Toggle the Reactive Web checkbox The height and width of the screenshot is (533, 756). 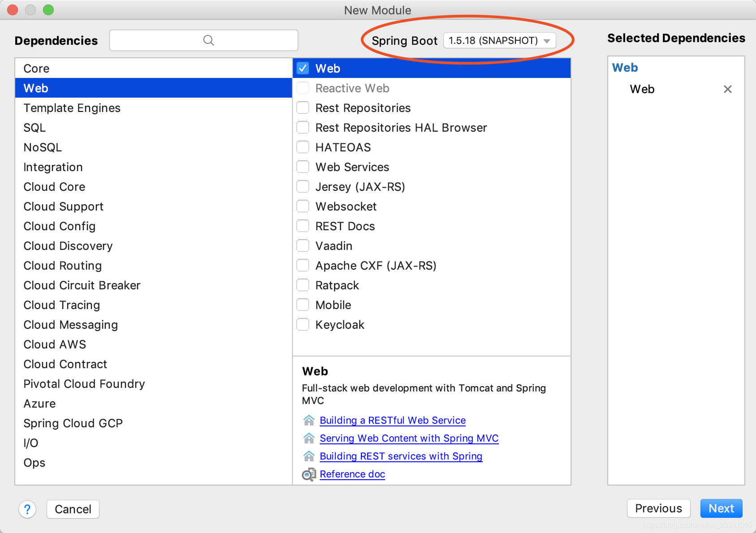pyautogui.click(x=303, y=88)
